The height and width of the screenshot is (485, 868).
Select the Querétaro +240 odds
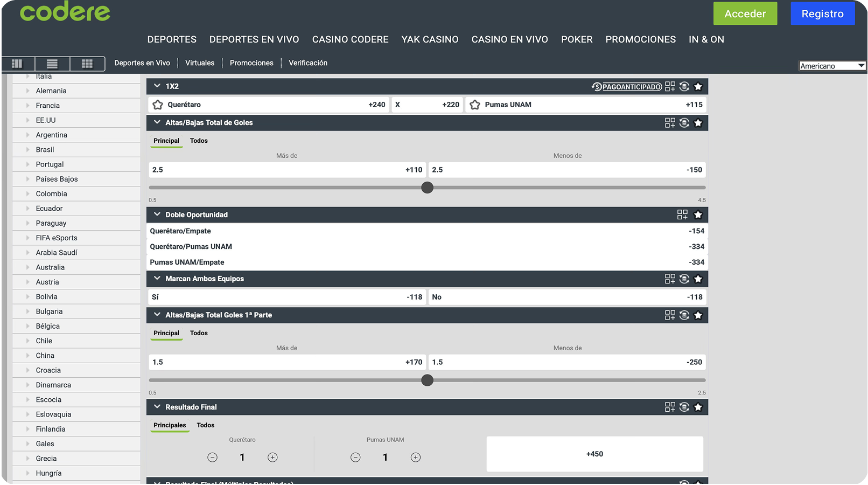[269, 105]
